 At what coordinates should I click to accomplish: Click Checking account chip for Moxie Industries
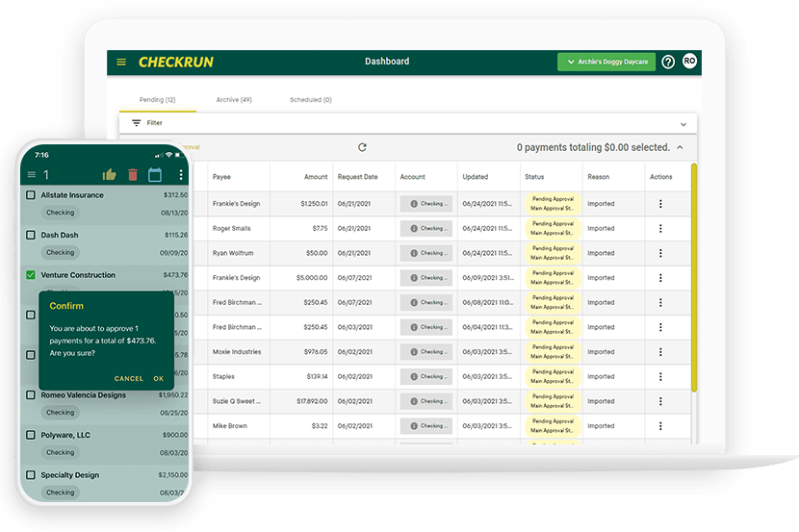click(426, 352)
